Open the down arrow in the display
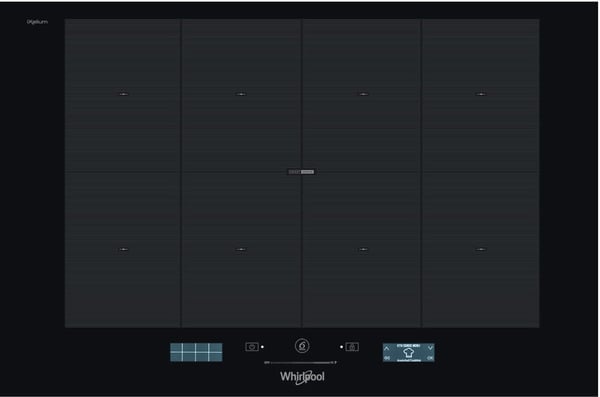600x397 pixels. tap(430, 348)
